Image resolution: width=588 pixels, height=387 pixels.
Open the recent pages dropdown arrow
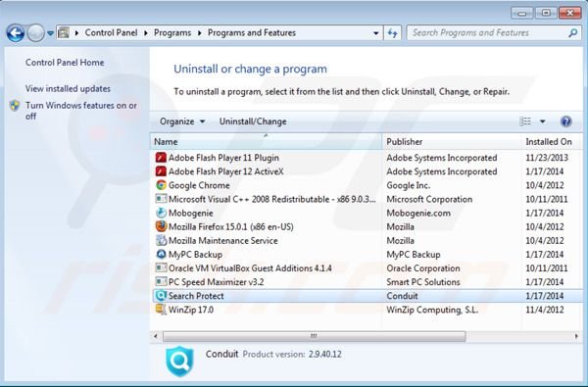point(50,33)
